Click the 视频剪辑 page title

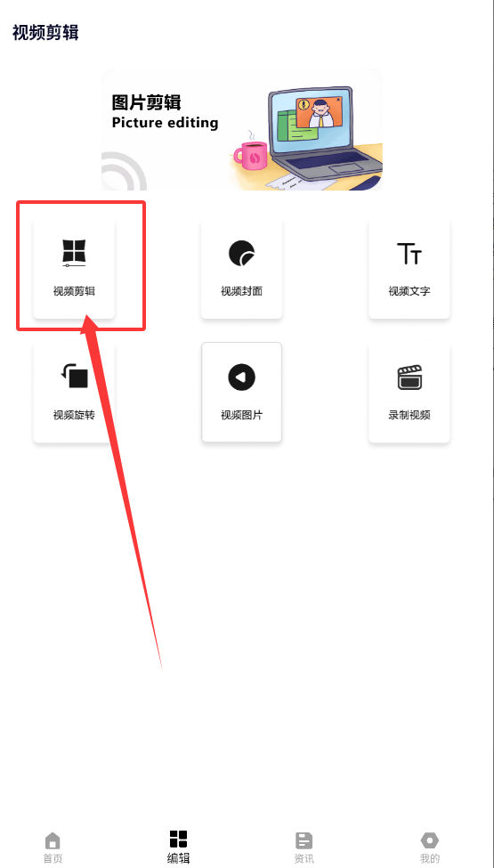45,33
